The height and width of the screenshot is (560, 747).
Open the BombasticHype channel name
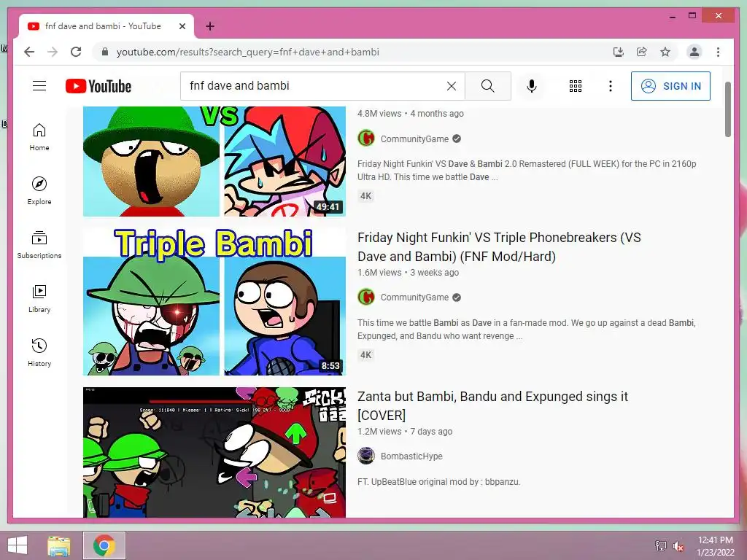click(x=411, y=456)
